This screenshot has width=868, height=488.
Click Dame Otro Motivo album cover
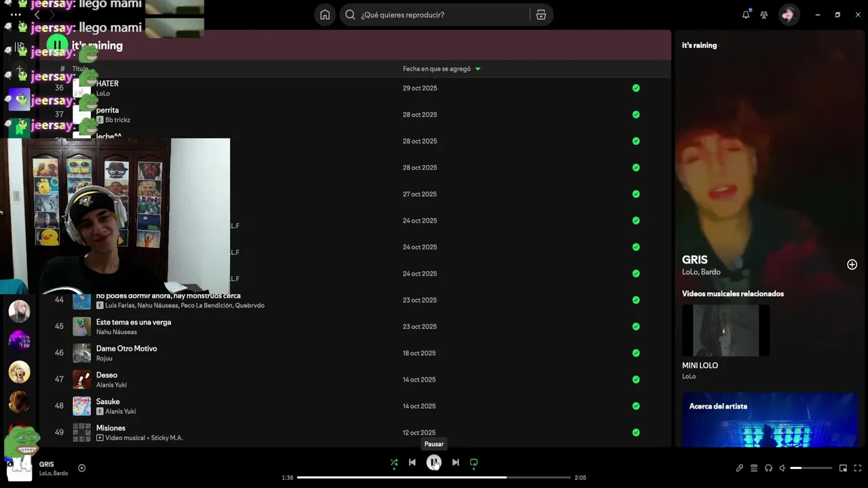click(81, 353)
